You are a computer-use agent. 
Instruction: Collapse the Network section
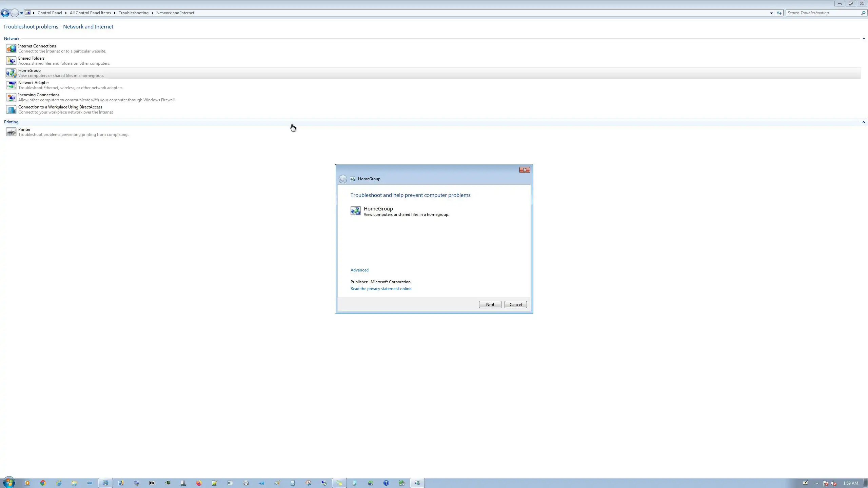[863, 39]
